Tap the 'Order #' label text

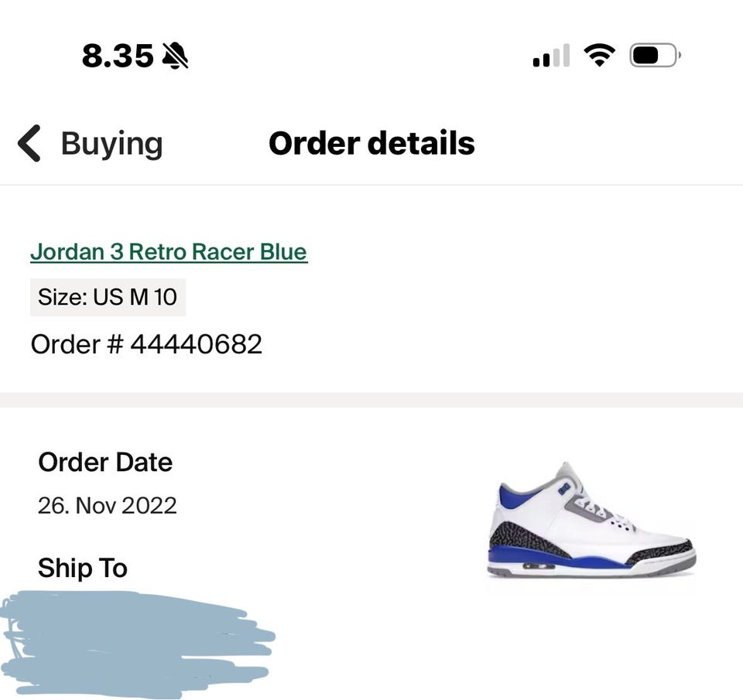(x=77, y=344)
